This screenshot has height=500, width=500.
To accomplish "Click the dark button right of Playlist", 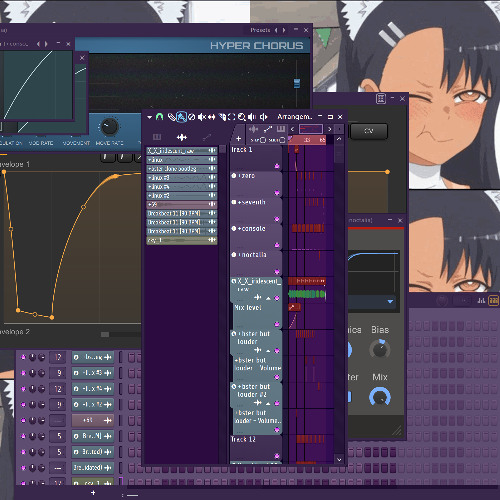I will click(x=368, y=131).
